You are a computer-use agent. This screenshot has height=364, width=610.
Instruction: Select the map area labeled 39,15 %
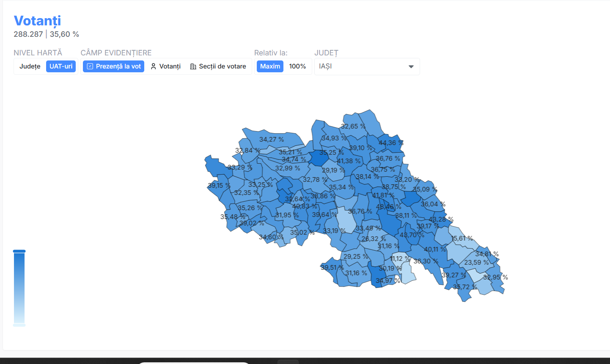click(x=219, y=186)
